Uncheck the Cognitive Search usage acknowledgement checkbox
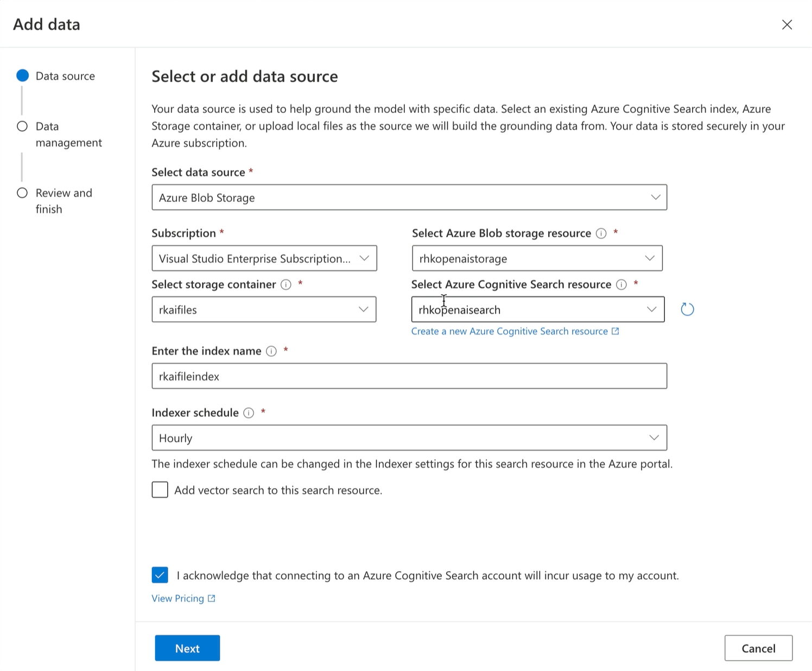 coord(160,575)
